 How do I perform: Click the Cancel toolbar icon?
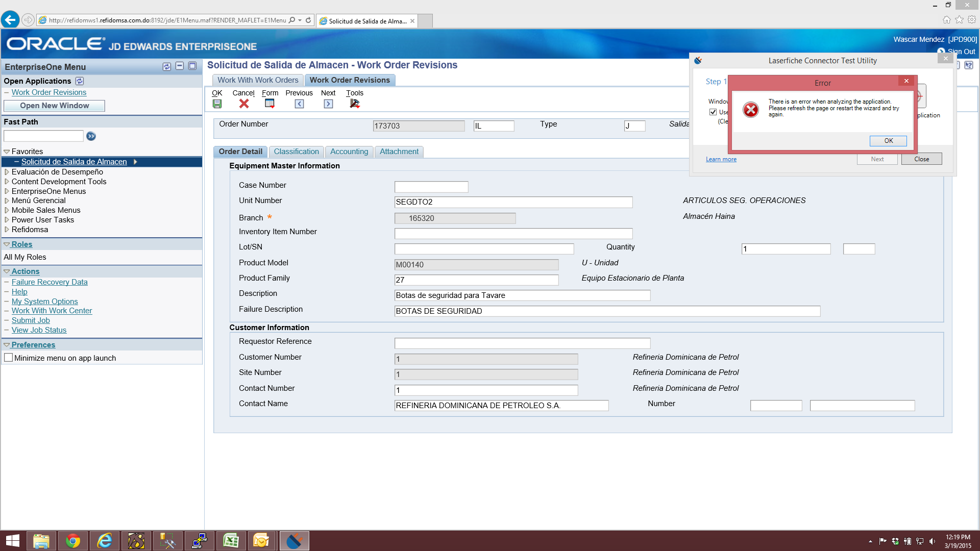pyautogui.click(x=244, y=103)
